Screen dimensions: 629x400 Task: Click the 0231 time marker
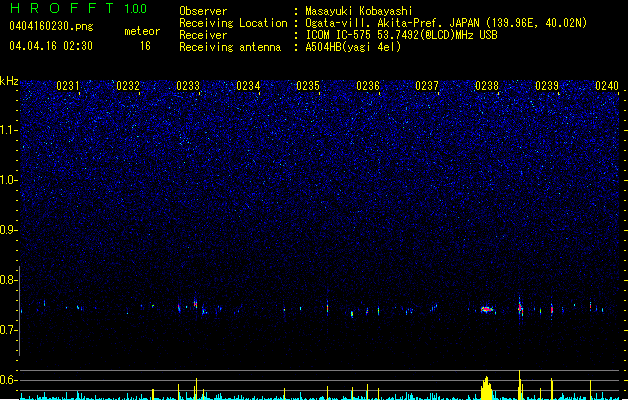coord(68,86)
